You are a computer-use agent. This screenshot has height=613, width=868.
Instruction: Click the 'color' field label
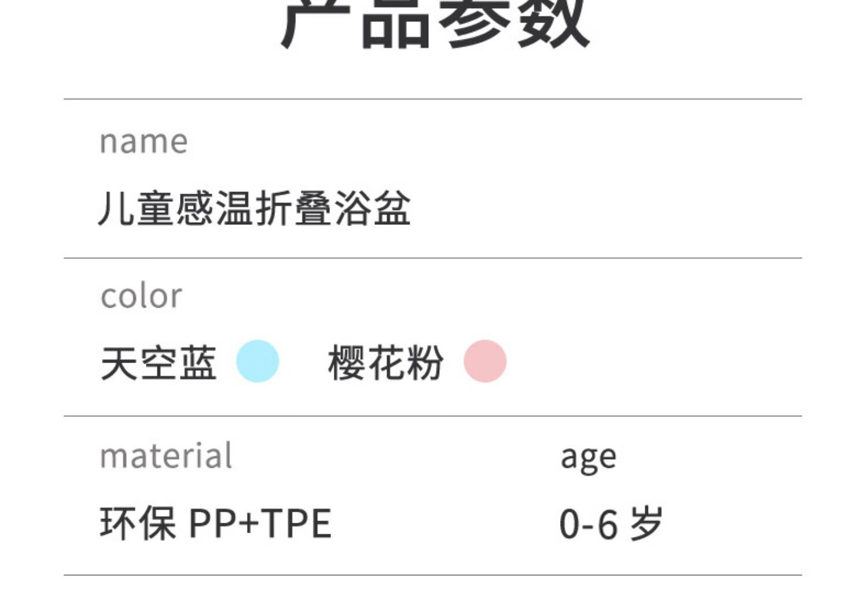coord(142,296)
